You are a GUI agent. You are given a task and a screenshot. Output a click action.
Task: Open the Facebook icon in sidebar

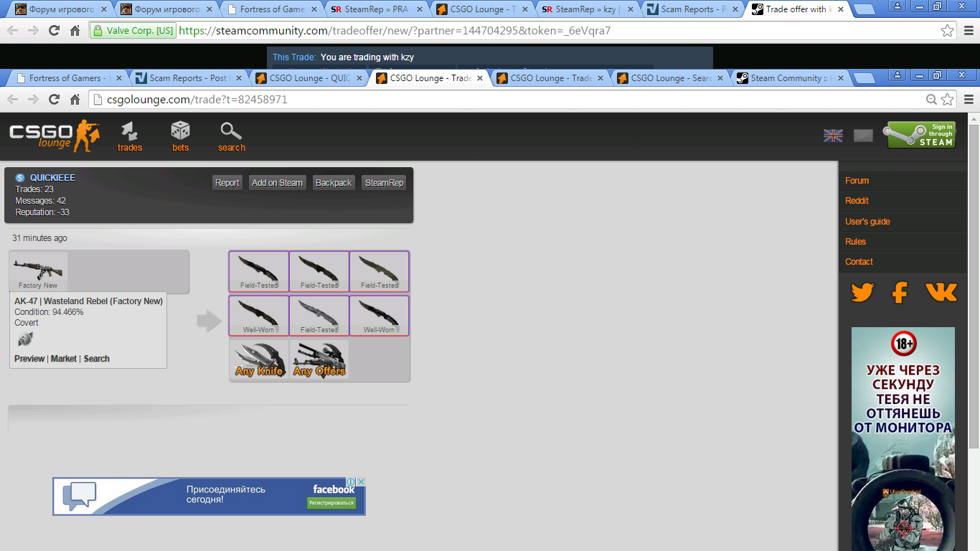pyautogui.click(x=900, y=293)
